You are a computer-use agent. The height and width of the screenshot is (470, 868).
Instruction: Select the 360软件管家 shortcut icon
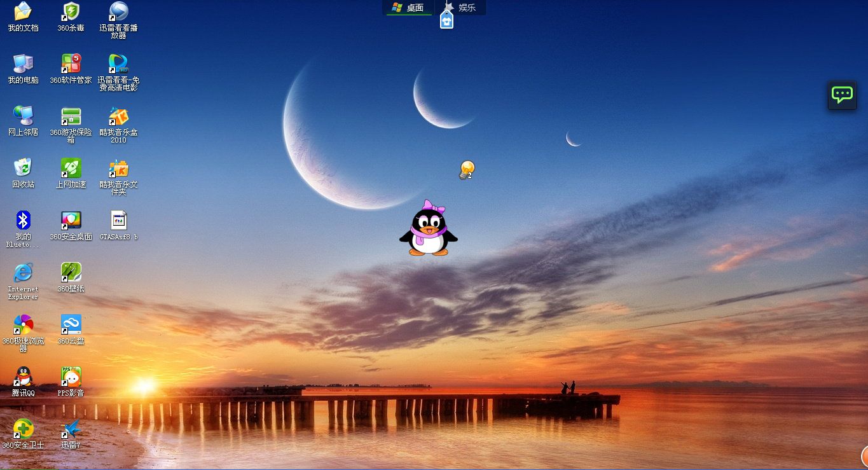[71, 64]
